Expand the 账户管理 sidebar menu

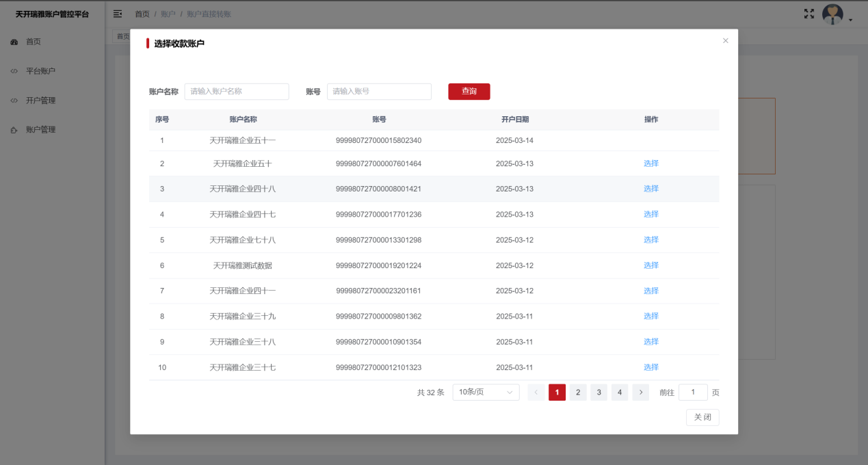pyautogui.click(x=40, y=130)
